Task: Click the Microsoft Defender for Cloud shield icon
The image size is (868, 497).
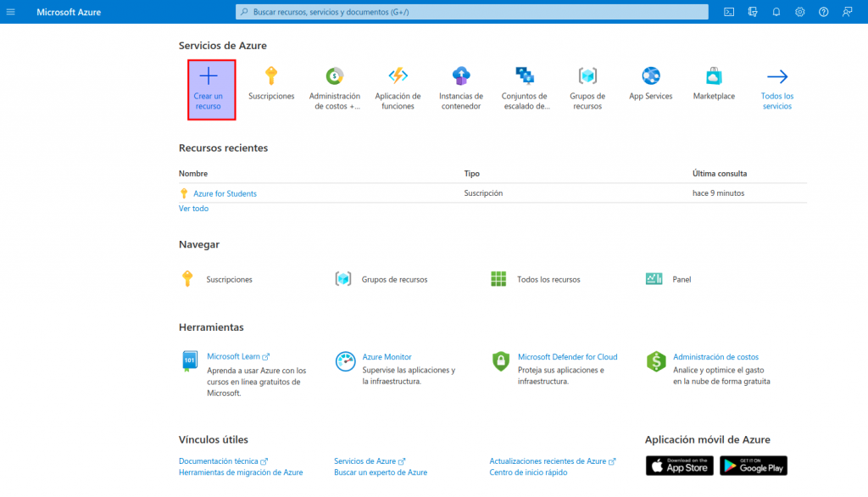Action: click(x=501, y=361)
